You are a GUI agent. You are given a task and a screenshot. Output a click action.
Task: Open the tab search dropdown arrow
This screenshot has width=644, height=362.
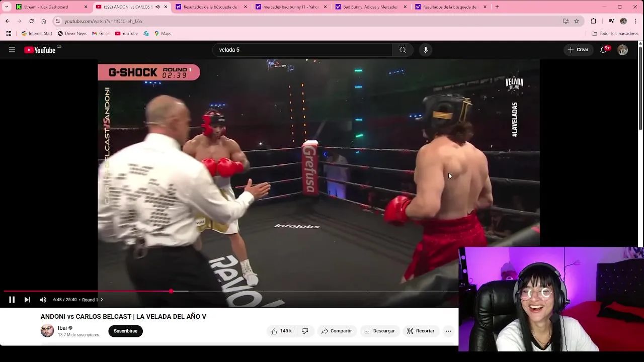pos(7,7)
